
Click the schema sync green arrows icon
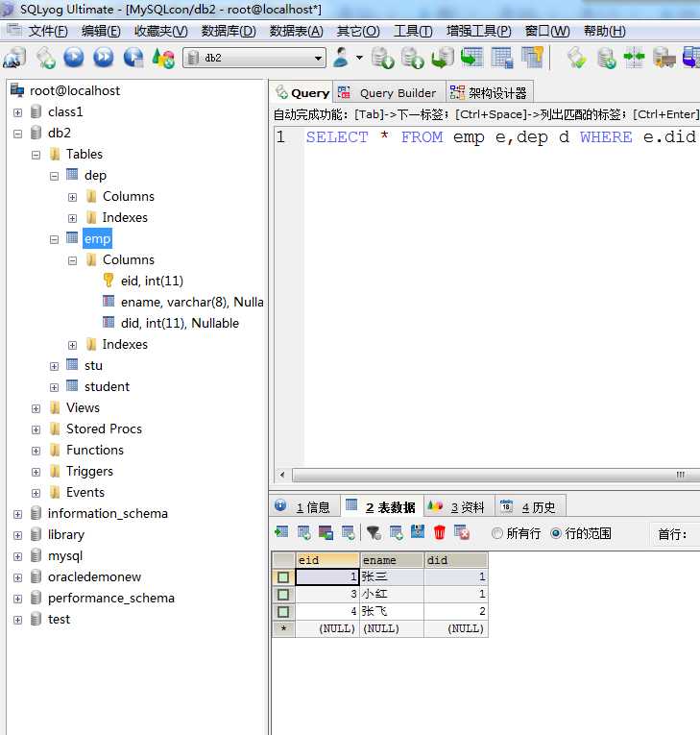point(634,58)
